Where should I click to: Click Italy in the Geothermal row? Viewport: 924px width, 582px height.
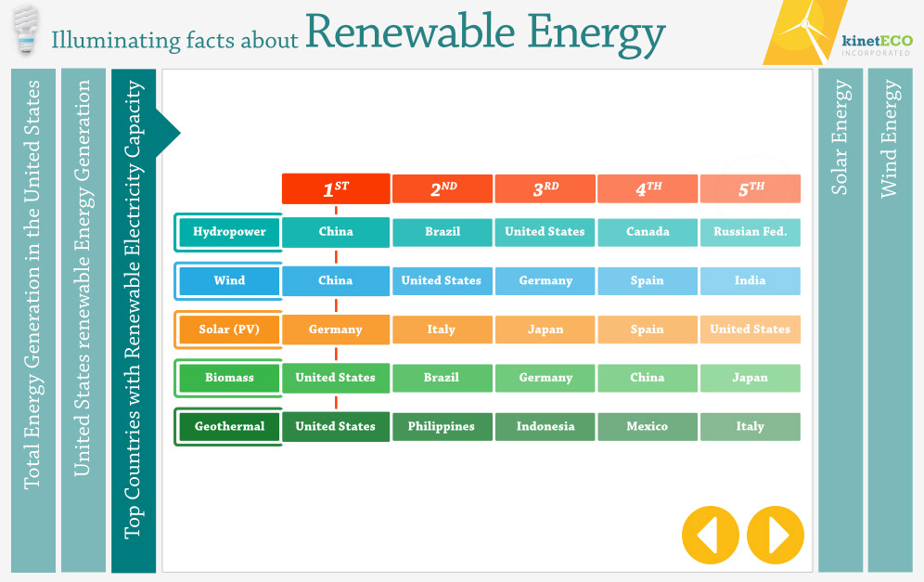(751, 426)
